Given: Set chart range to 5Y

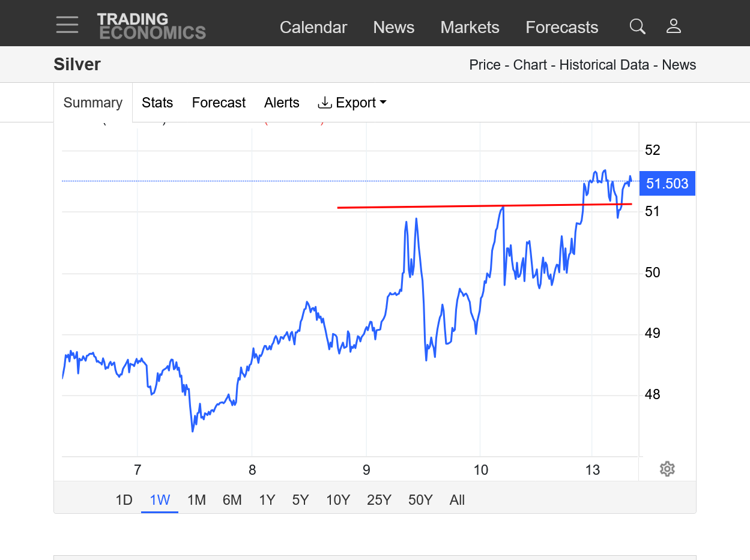Looking at the screenshot, I should (300, 500).
